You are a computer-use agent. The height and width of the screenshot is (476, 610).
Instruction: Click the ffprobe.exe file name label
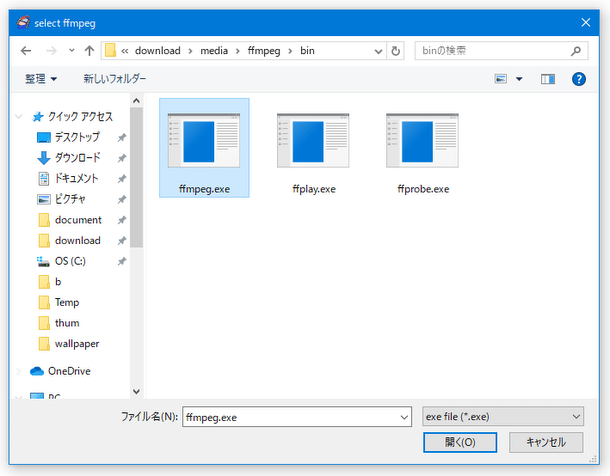tap(423, 189)
